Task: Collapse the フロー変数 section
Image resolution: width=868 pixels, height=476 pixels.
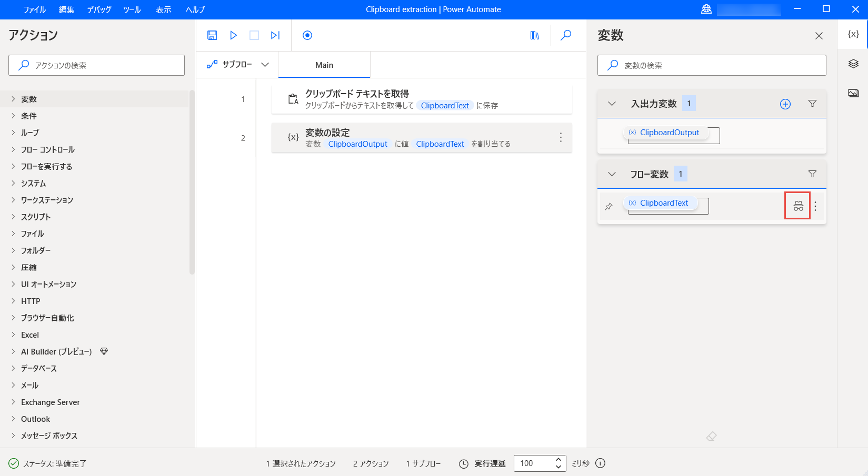Action: tap(612, 174)
